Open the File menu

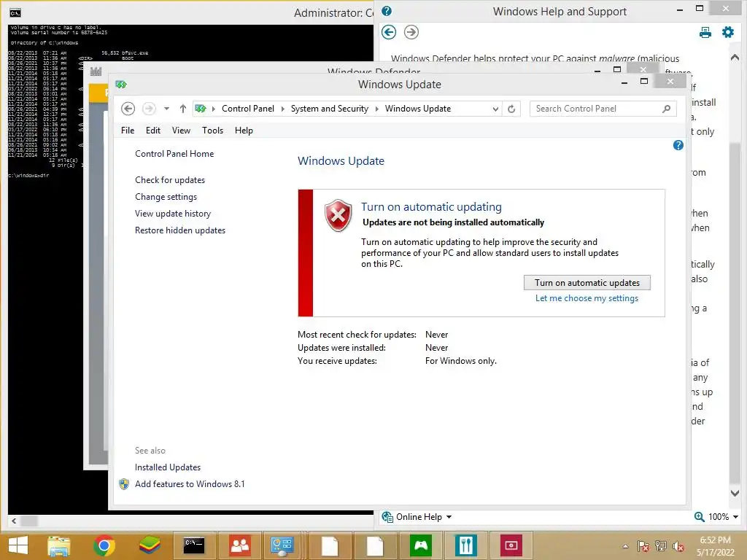point(128,131)
